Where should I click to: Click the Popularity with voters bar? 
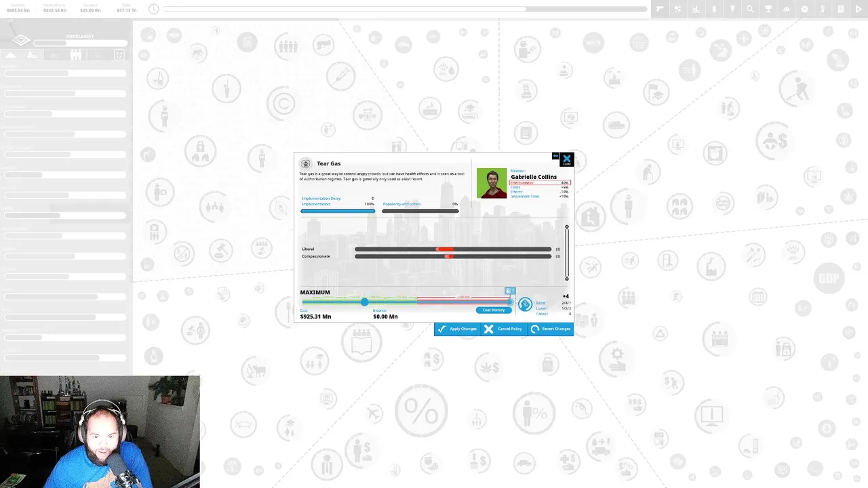tap(420, 211)
